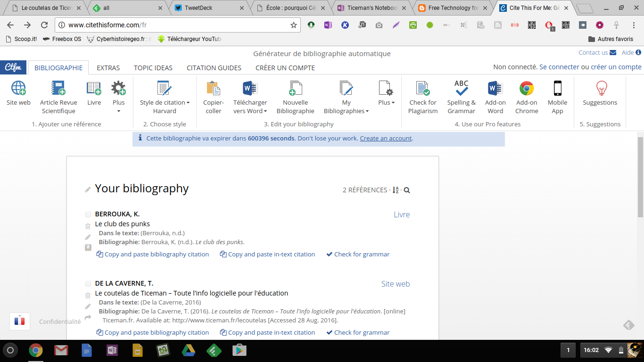The height and width of the screenshot is (362, 644).
Task: Add an Article Revue Scientifique reference
Action: pos(58,98)
